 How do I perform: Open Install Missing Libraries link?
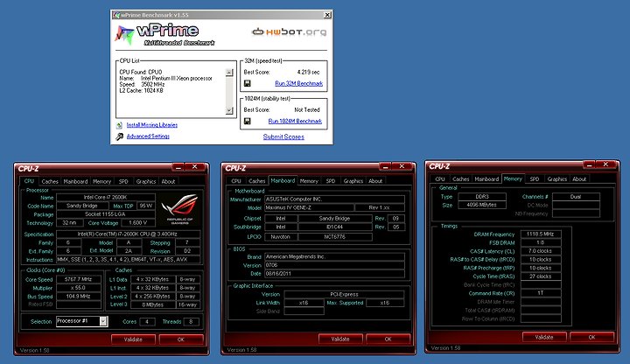pos(152,125)
